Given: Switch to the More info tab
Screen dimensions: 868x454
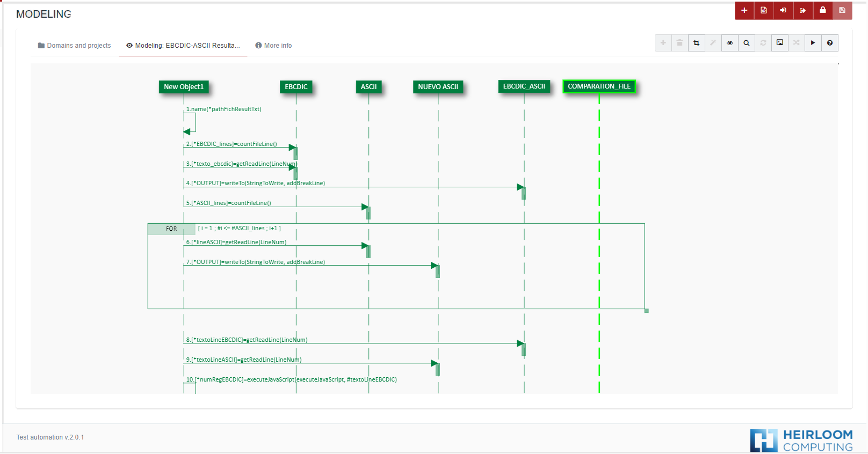Looking at the screenshot, I should [x=273, y=46].
